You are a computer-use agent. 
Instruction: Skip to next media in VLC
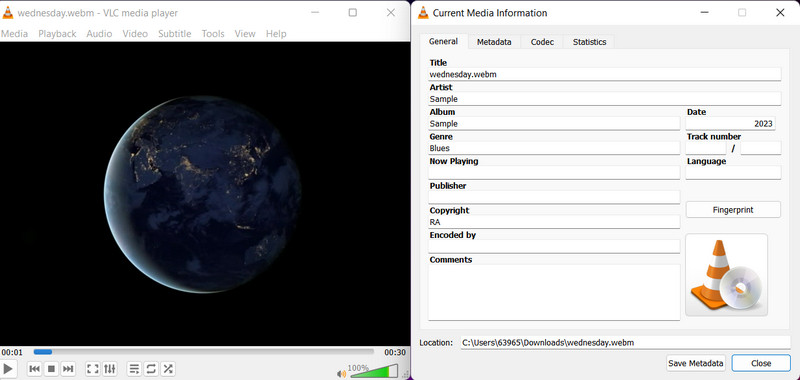68,368
